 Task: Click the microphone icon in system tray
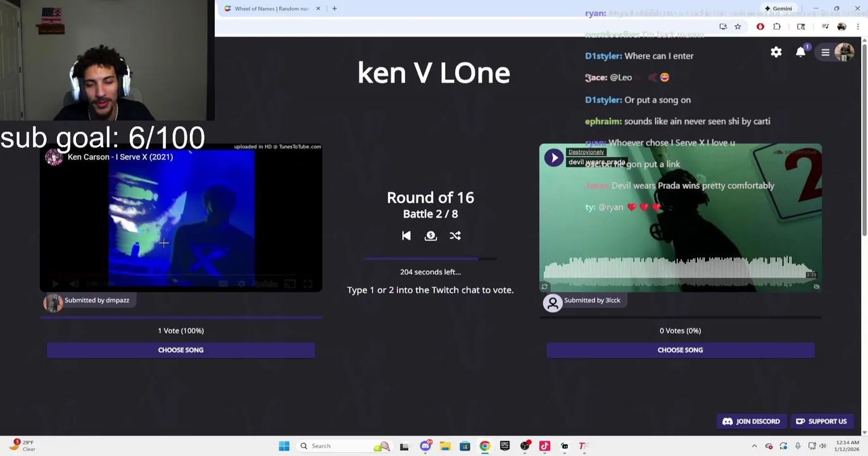tap(798, 446)
